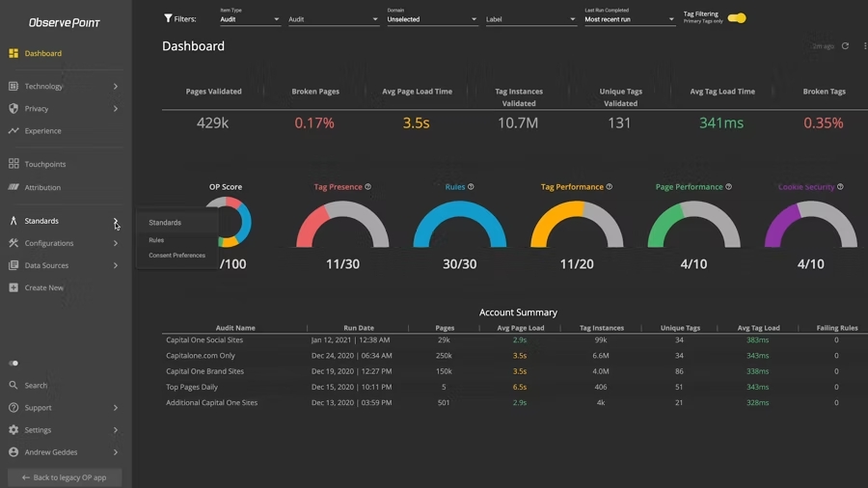
Task: Open the Additional Capital One Sites audit
Action: [211, 402]
